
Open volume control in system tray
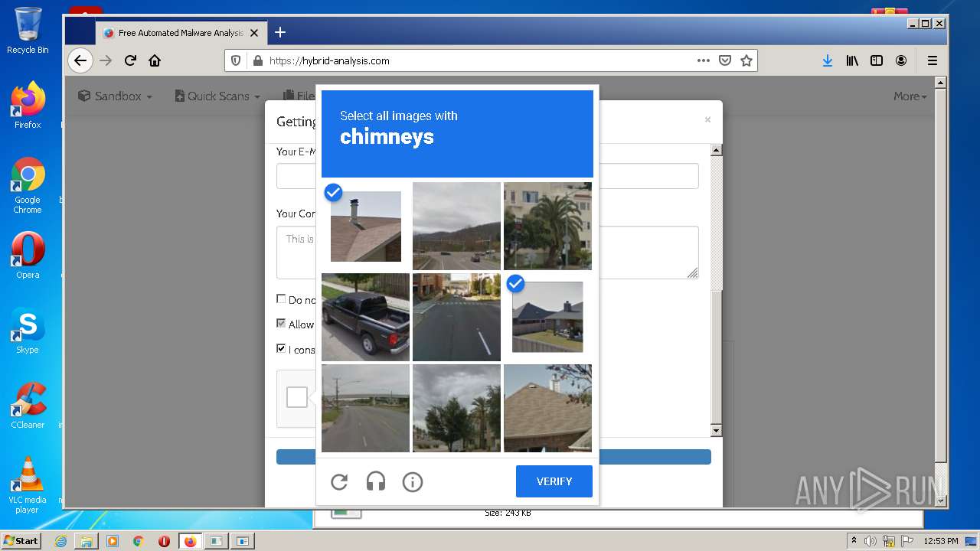(870, 541)
